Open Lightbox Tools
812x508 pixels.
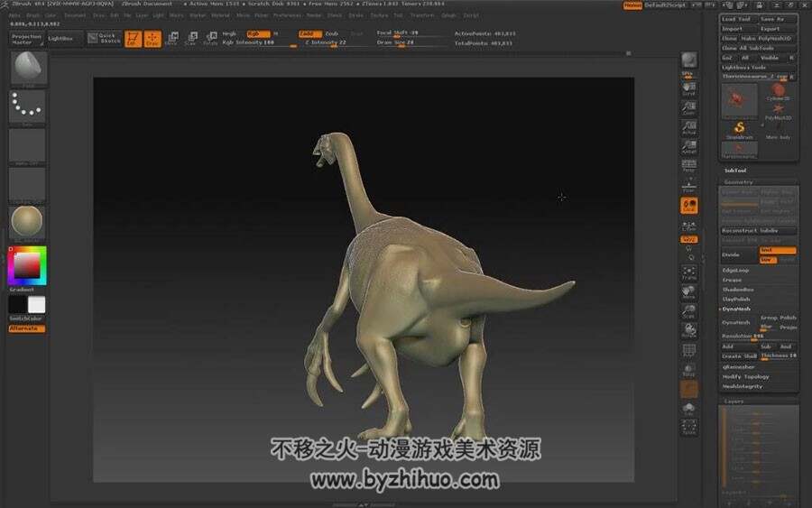pyautogui.click(x=759, y=68)
